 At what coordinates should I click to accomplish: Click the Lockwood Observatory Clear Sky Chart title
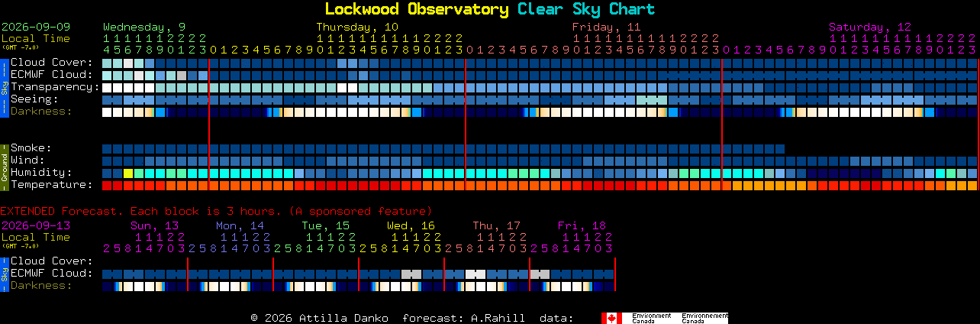(490, 9)
